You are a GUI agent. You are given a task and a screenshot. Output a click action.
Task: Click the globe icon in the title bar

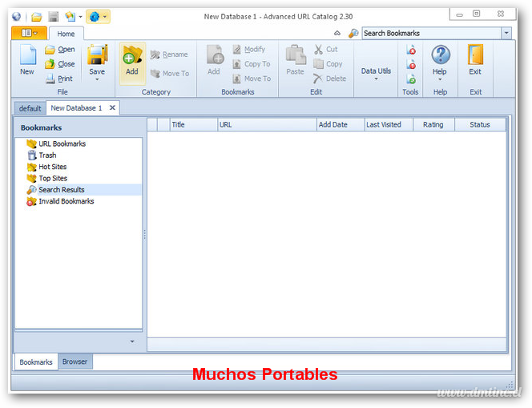[16, 16]
